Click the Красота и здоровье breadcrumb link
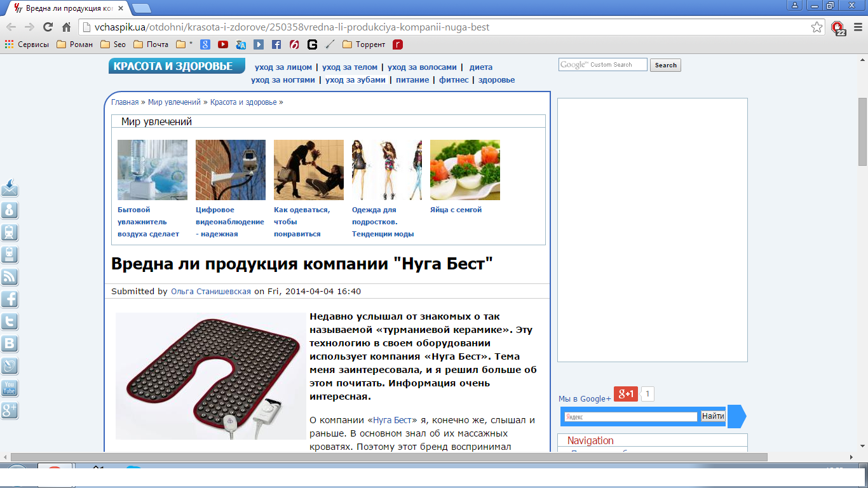 point(243,102)
